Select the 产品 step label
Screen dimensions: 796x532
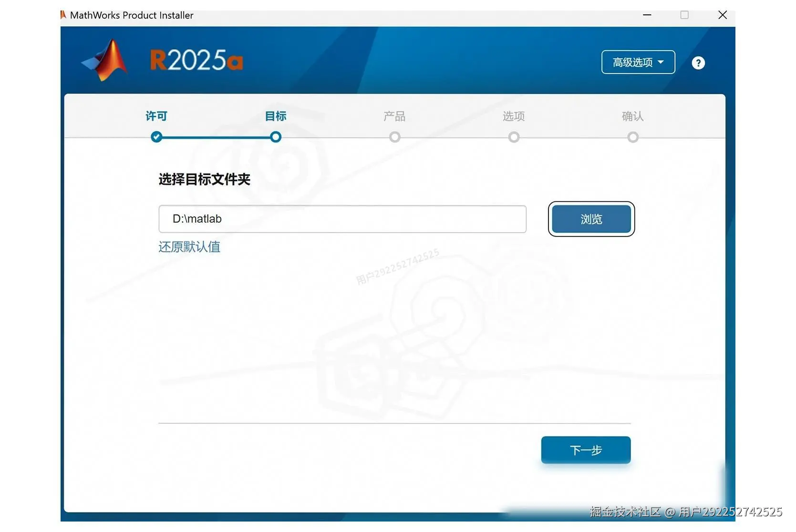[x=394, y=116]
